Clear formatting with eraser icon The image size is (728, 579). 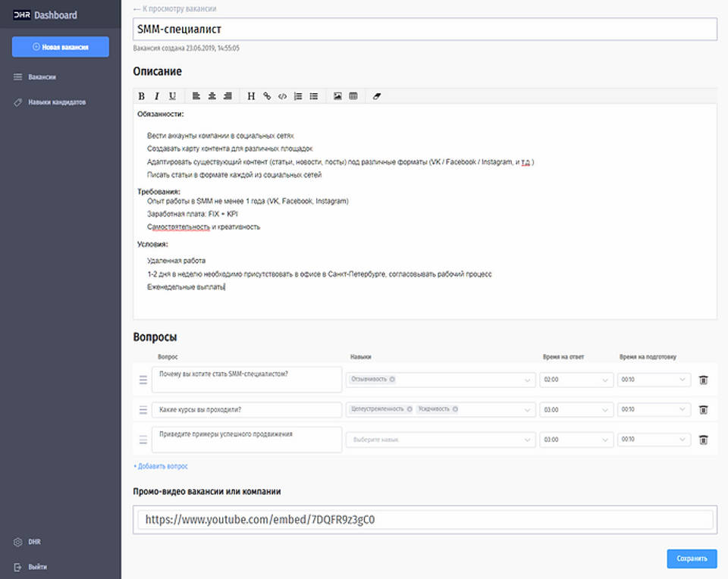tap(377, 96)
